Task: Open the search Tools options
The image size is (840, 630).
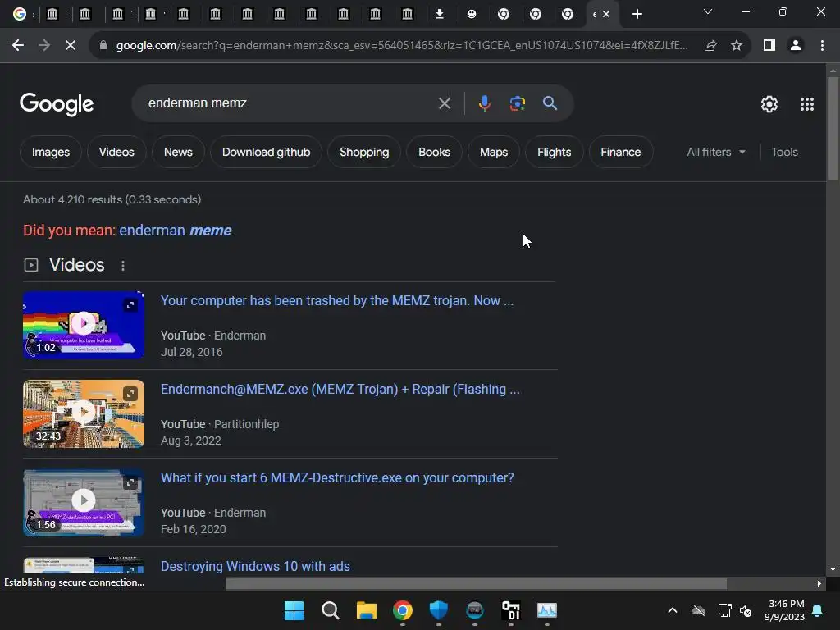Action: coord(784,152)
